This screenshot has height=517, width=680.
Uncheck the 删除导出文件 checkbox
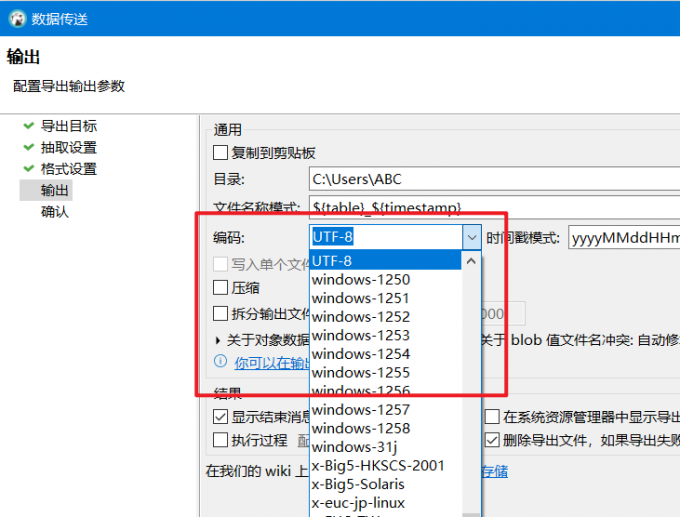click(x=492, y=440)
